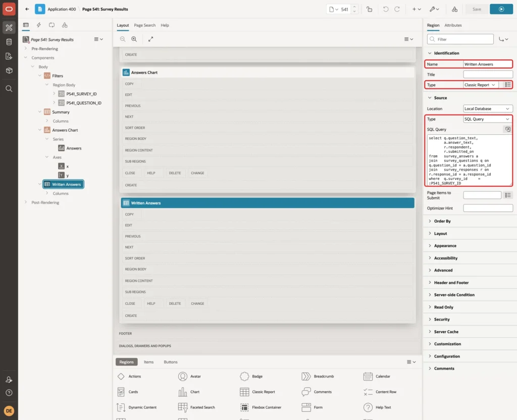Click the Save button
517x420 pixels.
coord(477,9)
